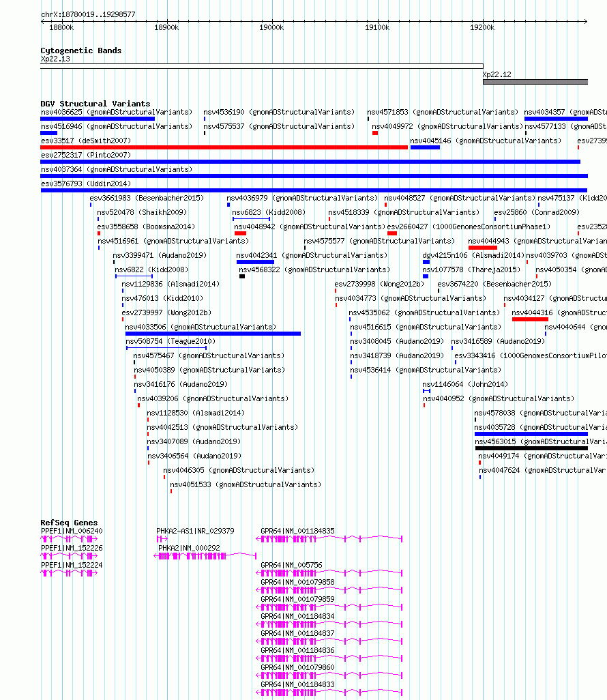Open nsv3408045 (Audano2019) label
This screenshot has height=700, width=607.
pyautogui.click(x=397, y=341)
